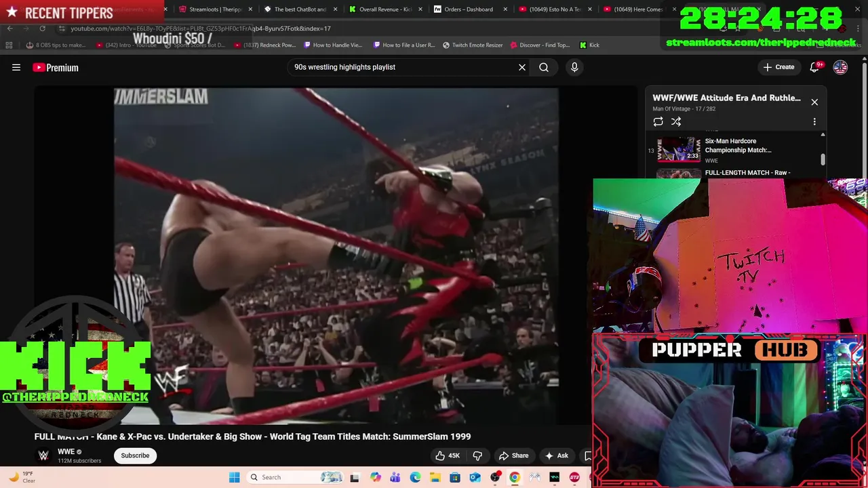Toggle loop playlist

tap(658, 121)
